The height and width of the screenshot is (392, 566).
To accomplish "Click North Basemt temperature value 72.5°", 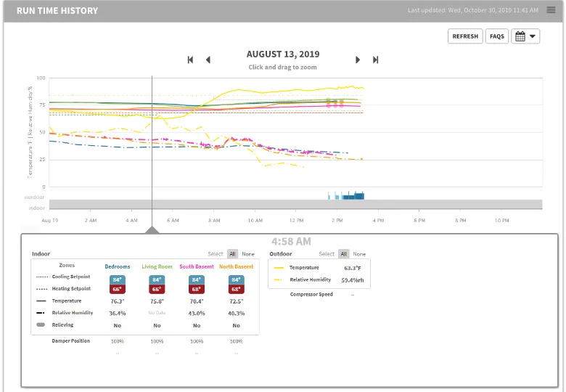I will tap(237, 301).
